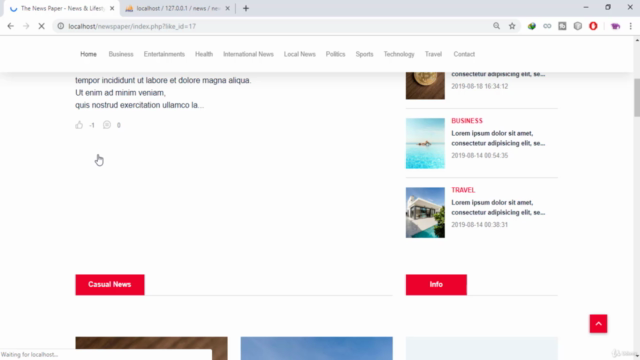Open the Business article headline in sidebar
The image size is (640, 360).
tap(498, 138)
